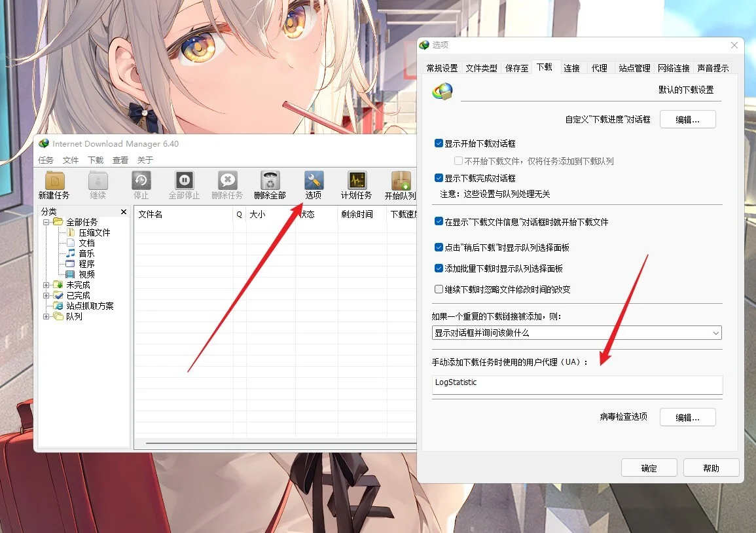Open 选项 wrench toolbar icon

tap(314, 181)
